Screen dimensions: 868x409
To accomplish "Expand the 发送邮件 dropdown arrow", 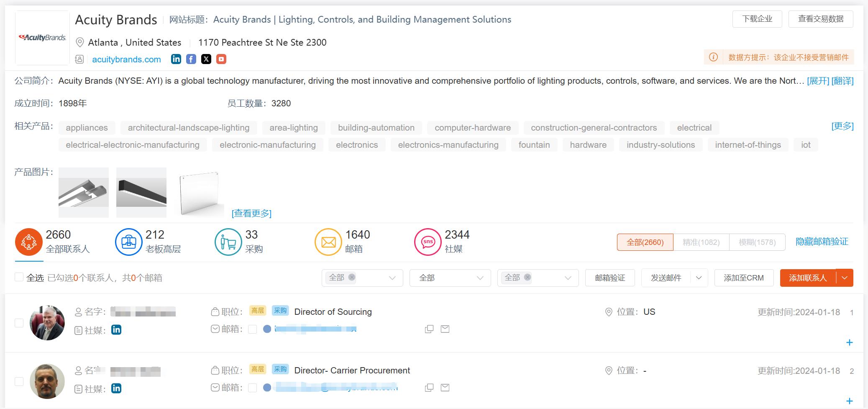I will [x=699, y=278].
